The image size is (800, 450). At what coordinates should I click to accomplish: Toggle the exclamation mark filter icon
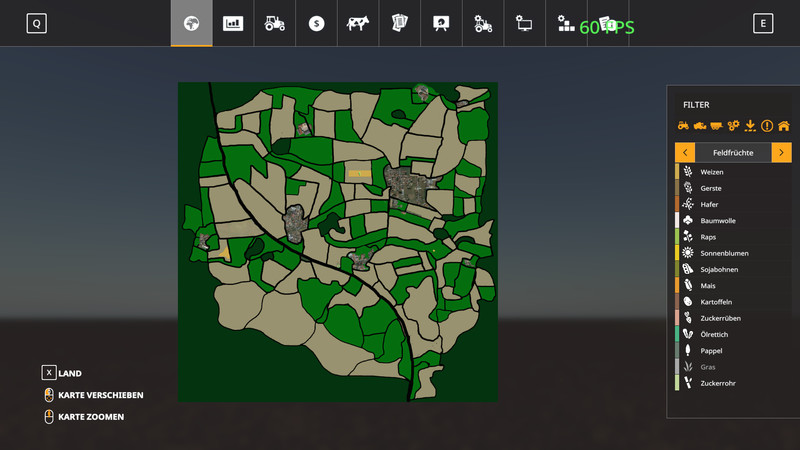pyautogui.click(x=767, y=126)
